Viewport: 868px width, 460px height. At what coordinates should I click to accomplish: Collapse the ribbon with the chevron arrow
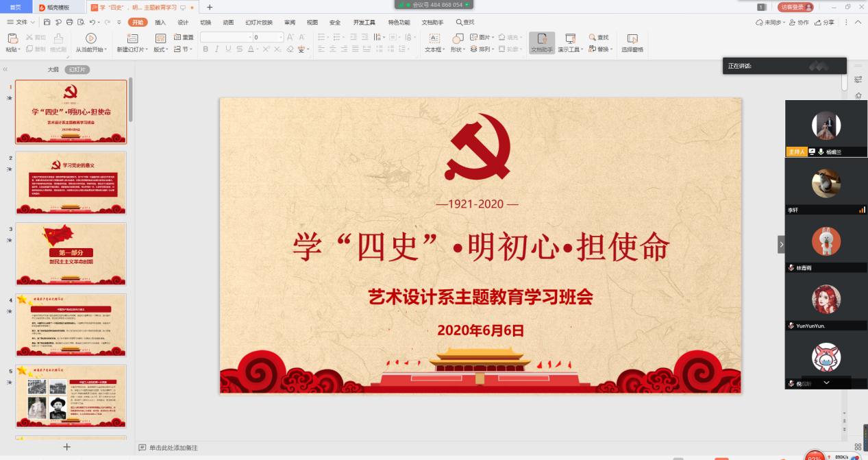[x=857, y=22]
